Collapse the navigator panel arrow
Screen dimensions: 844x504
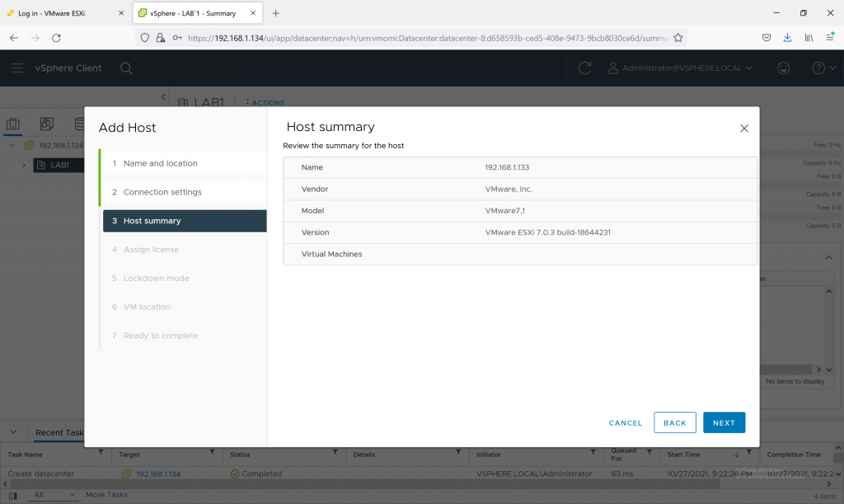[164, 97]
